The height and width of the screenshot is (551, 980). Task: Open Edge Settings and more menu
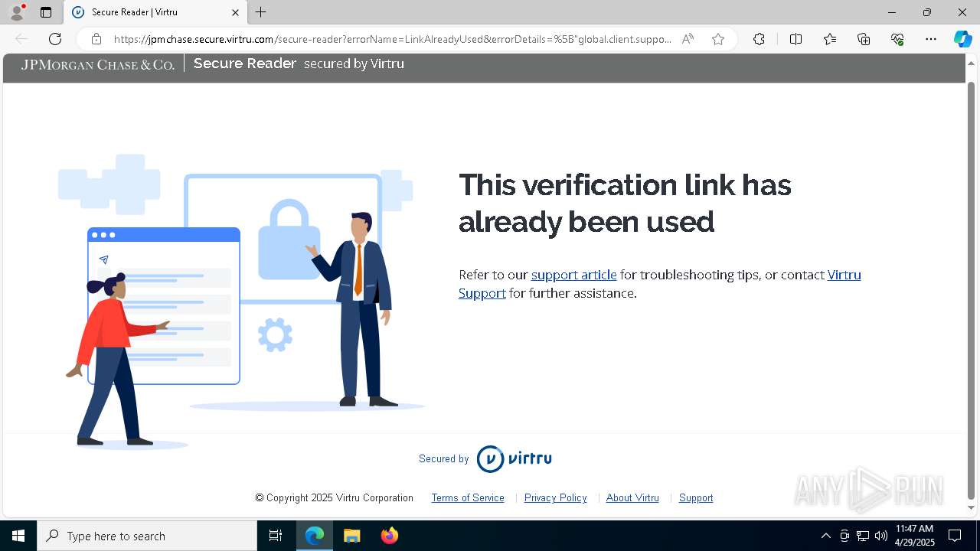point(931,39)
